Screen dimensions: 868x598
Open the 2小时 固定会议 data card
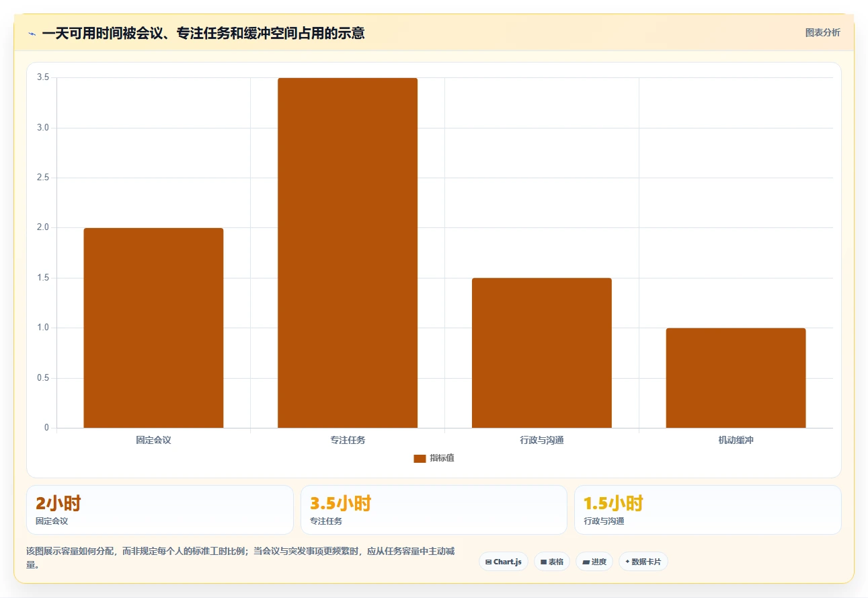(x=160, y=510)
